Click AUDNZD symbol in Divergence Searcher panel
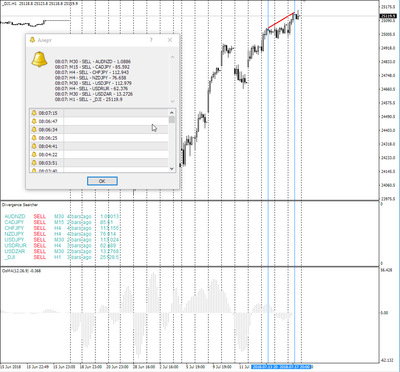This screenshot has width=400, height=372. (x=15, y=217)
